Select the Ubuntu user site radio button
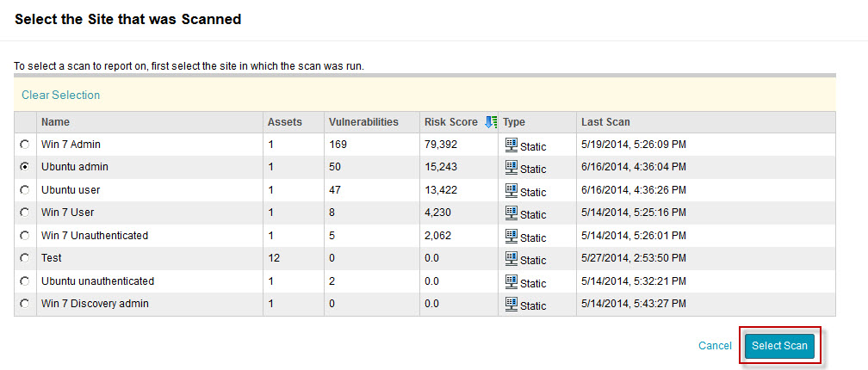The width and height of the screenshot is (868, 370). [x=25, y=190]
